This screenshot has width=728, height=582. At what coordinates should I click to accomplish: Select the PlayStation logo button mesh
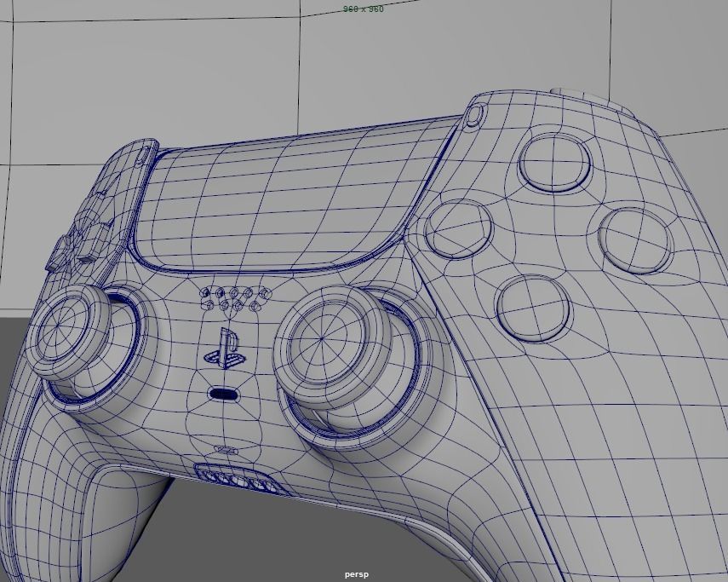pyautogui.click(x=225, y=349)
